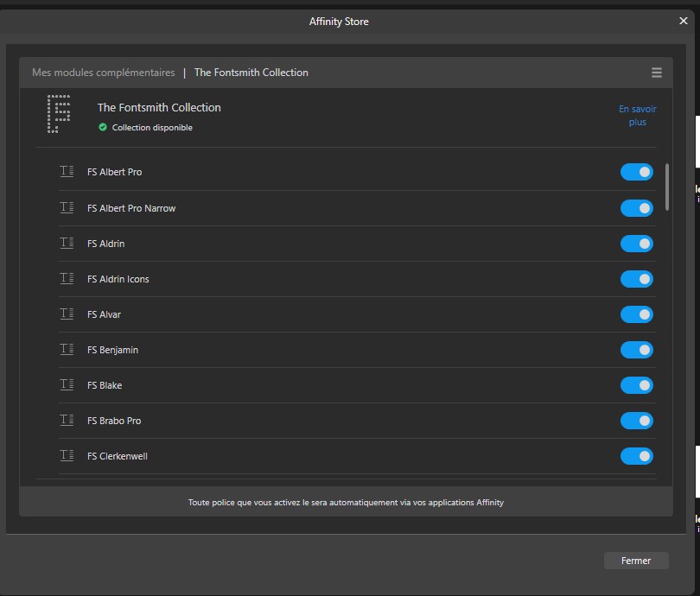The height and width of the screenshot is (596, 700).
Task: Click font icon beside FS Aldrin
Action: [67, 243]
